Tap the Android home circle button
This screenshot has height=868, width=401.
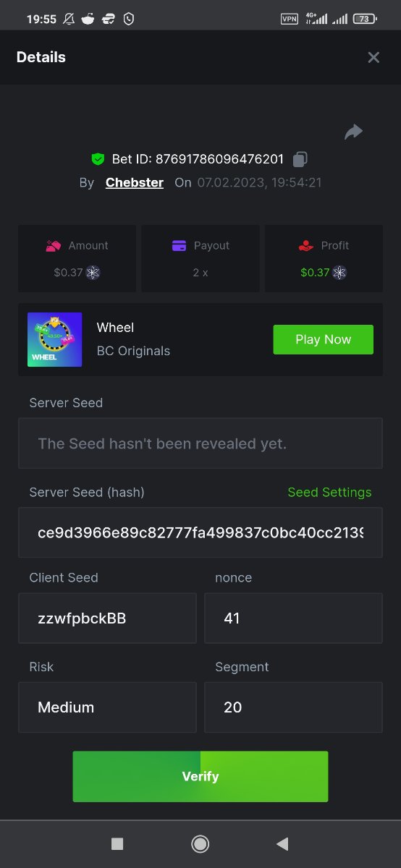pyautogui.click(x=200, y=843)
